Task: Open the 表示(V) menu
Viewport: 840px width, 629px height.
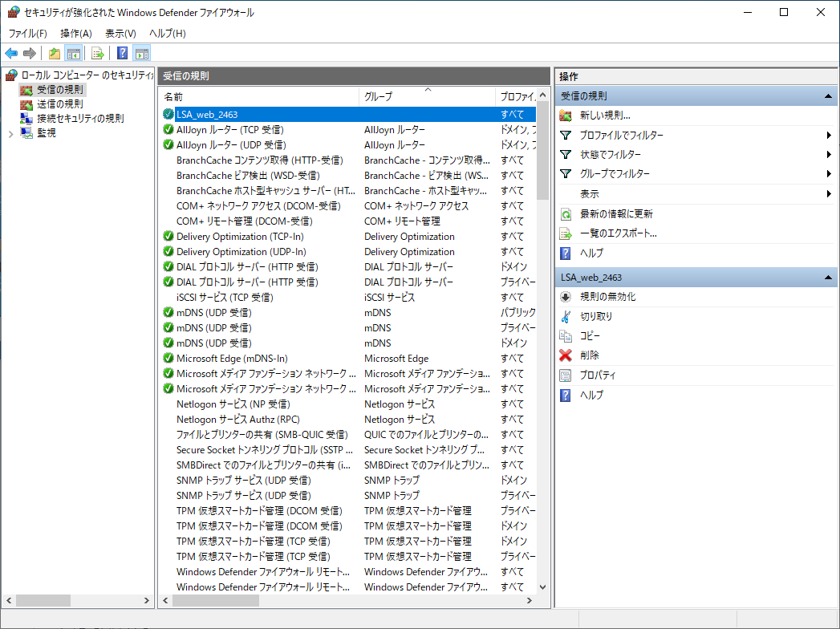Action: pos(120,33)
